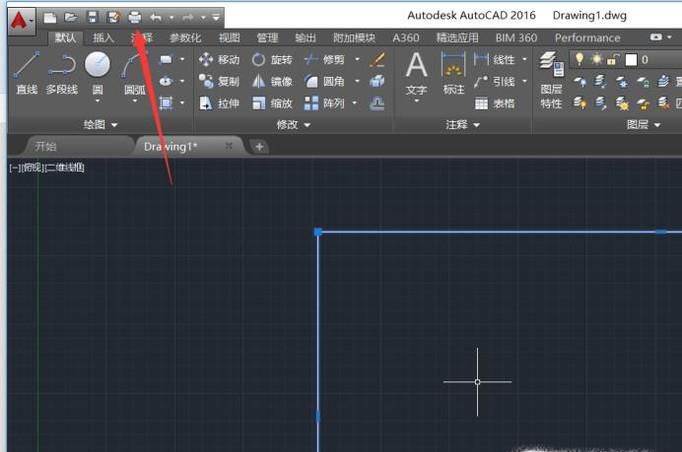The width and height of the screenshot is (682, 452).
Task: Toggle the layer on/off lightbulb icon
Action: coord(579,60)
